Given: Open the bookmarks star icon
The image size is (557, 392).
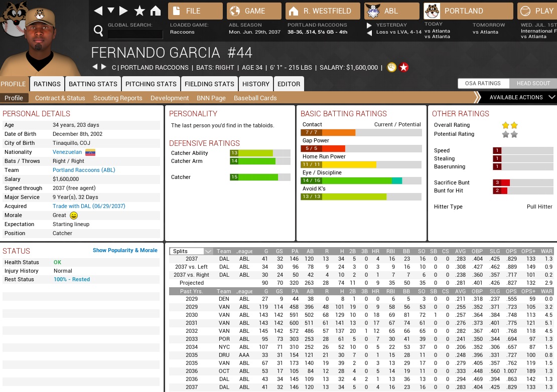Looking at the screenshot, I should click(140, 11).
